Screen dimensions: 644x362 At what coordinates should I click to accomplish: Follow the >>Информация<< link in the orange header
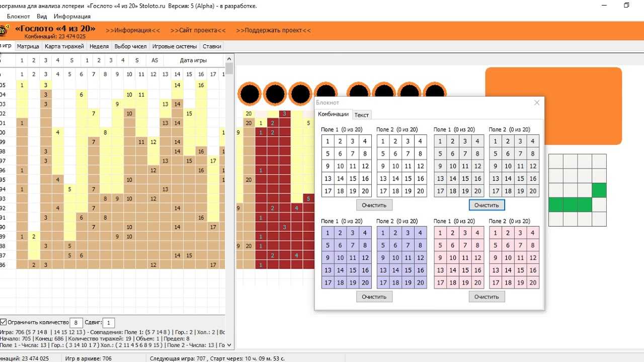coord(133,30)
